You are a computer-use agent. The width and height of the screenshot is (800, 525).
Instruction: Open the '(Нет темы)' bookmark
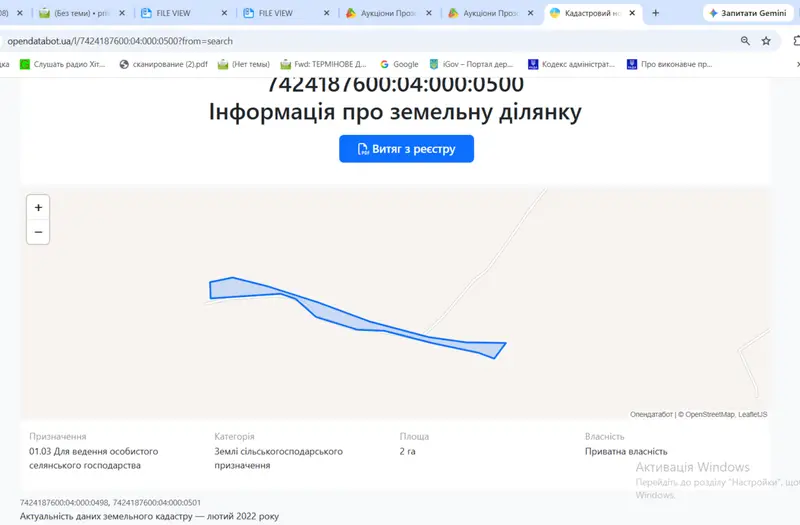tap(243, 64)
